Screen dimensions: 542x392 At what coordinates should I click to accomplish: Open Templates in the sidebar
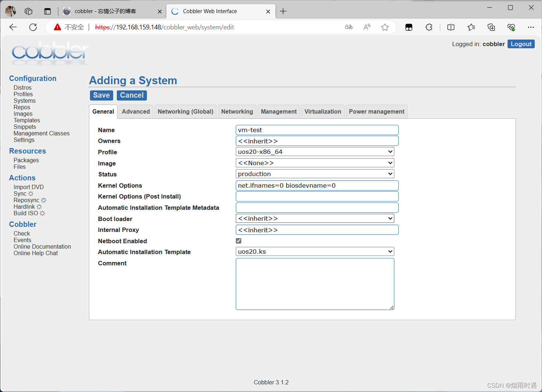27,120
